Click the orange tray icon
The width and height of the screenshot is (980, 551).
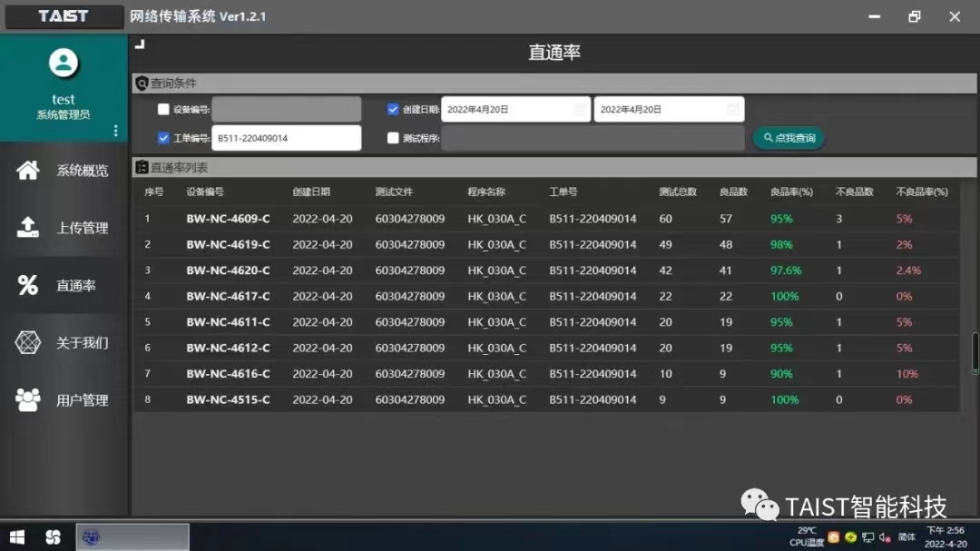coord(833,536)
